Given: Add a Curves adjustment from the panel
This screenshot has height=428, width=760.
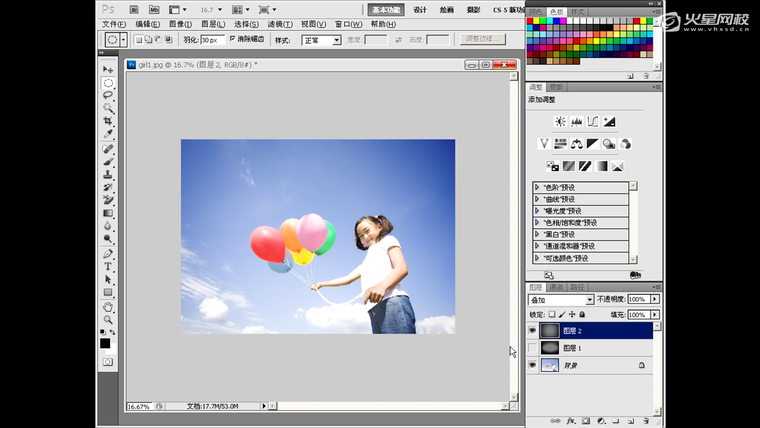Looking at the screenshot, I should [593, 121].
